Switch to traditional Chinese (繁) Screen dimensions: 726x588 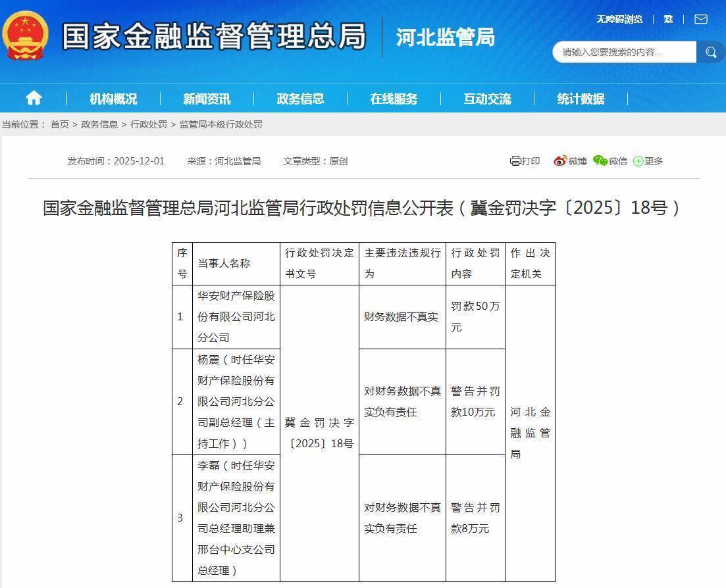pos(668,19)
